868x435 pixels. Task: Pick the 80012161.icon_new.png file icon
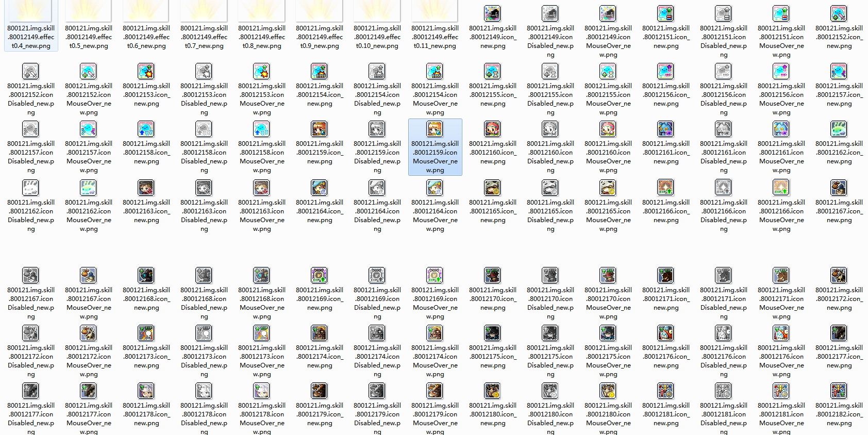pos(666,129)
